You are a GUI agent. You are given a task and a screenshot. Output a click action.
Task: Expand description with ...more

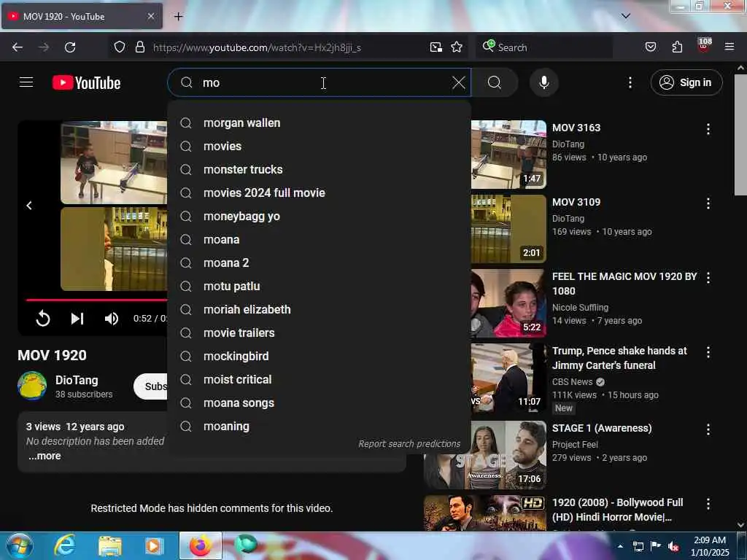coord(44,456)
